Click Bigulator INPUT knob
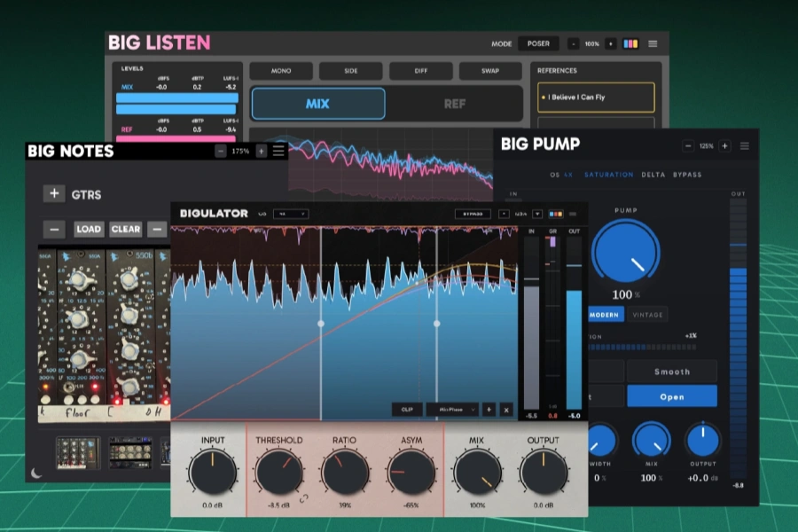This screenshot has height=532, width=798. (212, 473)
